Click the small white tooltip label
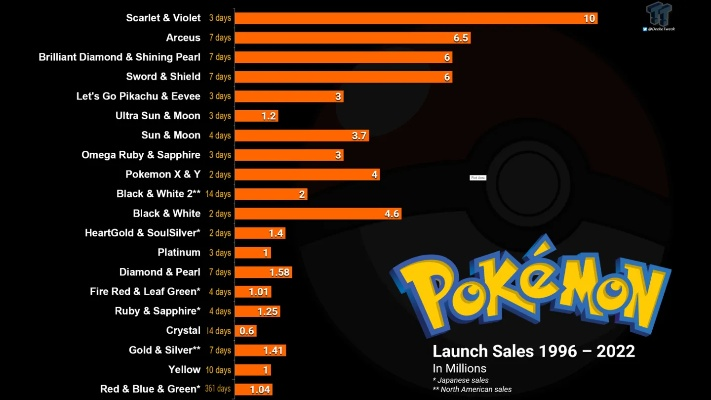Image resolution: width=711 pixels, height=400 pixels. click(478, 177)
